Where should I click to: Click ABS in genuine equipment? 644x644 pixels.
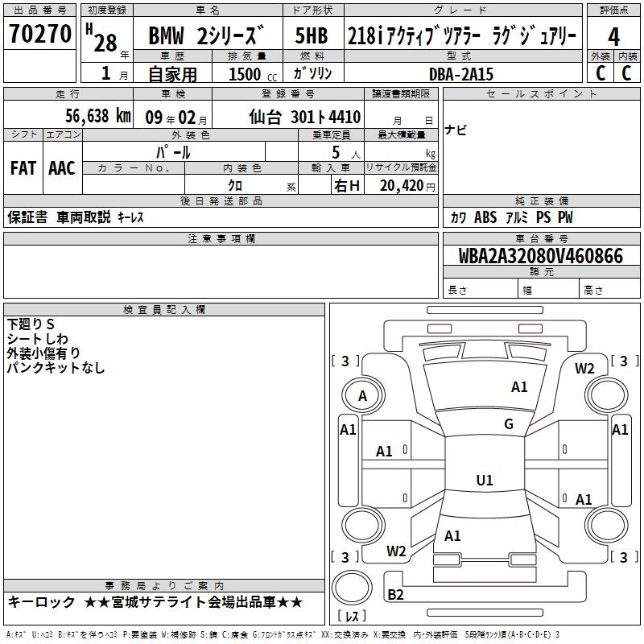[x=485, y=217]
